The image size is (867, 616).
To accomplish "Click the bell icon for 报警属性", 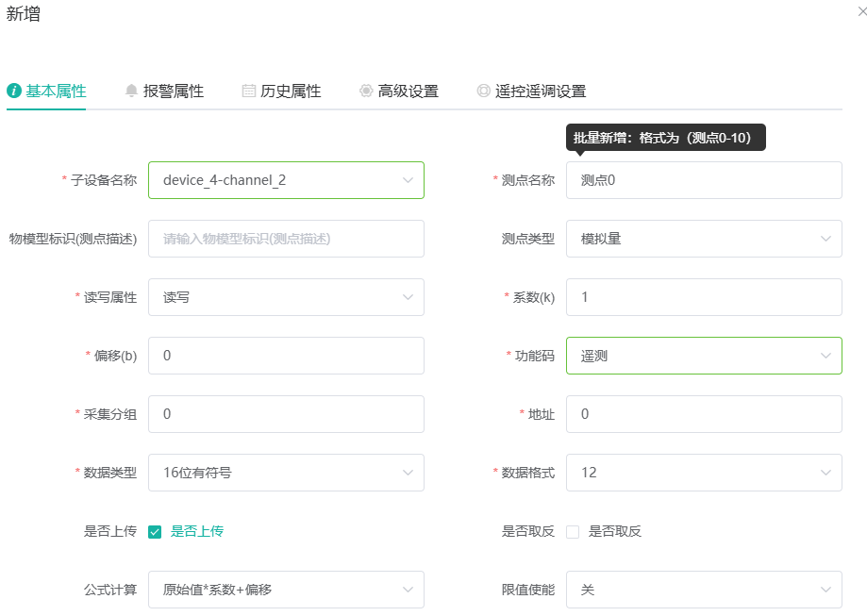I will coord(131,91).
